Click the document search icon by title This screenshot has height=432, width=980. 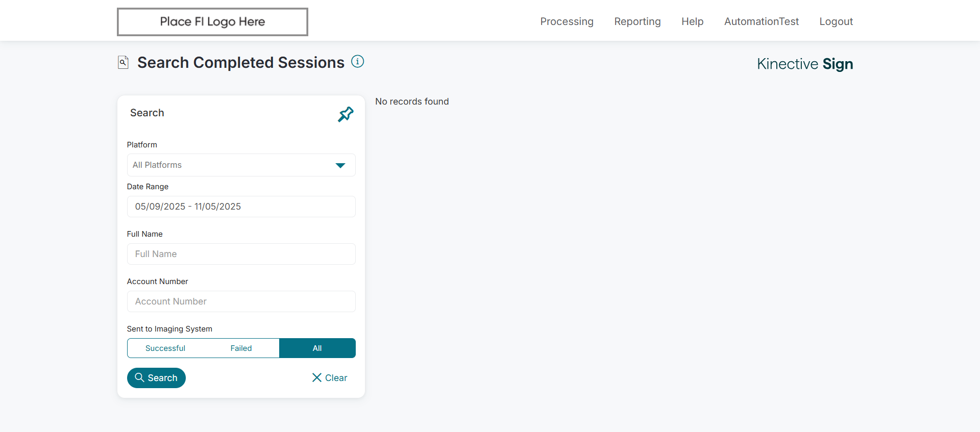click(123, 62)
